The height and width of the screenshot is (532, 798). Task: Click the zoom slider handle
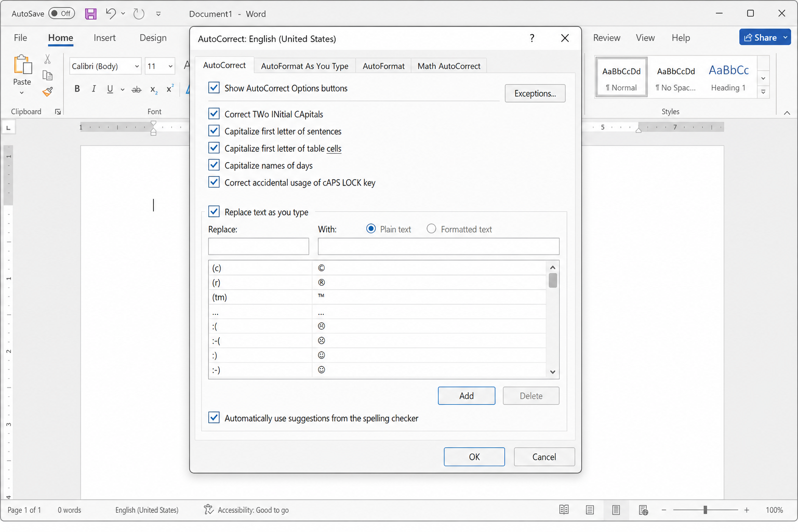705,510
